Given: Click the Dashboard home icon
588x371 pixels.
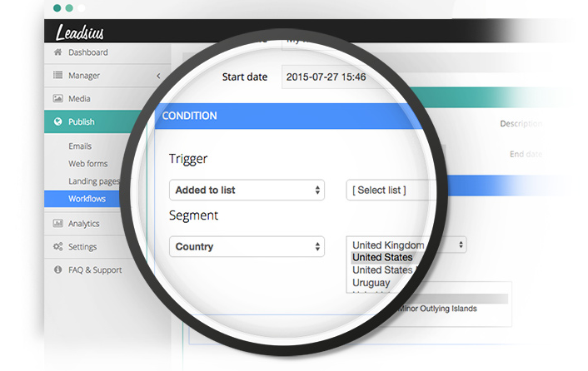Looking at the screenshot, I should point(57,52).
